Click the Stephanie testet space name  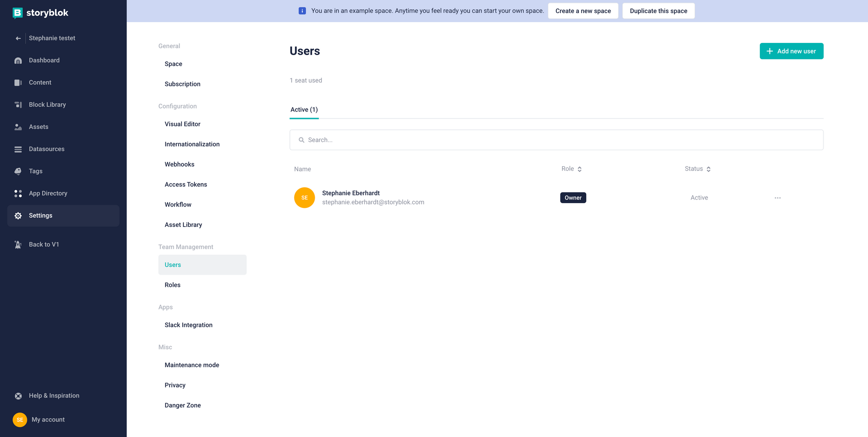point(52,38)
